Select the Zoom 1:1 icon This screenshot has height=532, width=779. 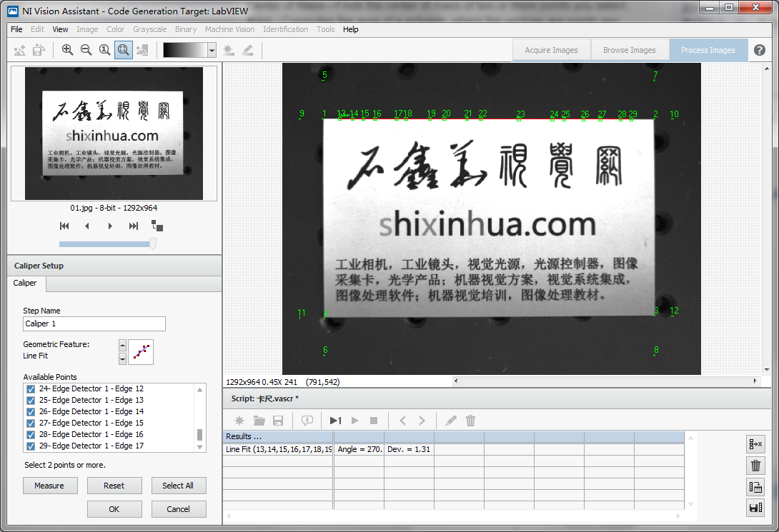104,50
